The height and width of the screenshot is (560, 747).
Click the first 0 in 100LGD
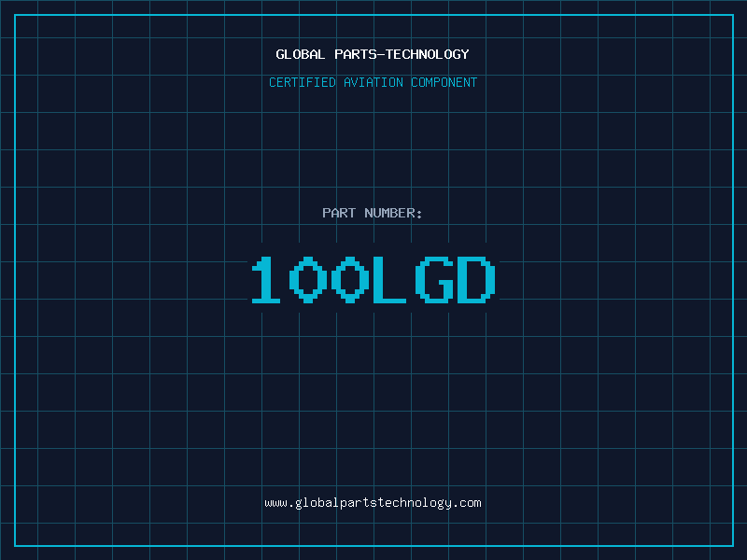click(307, 281)
